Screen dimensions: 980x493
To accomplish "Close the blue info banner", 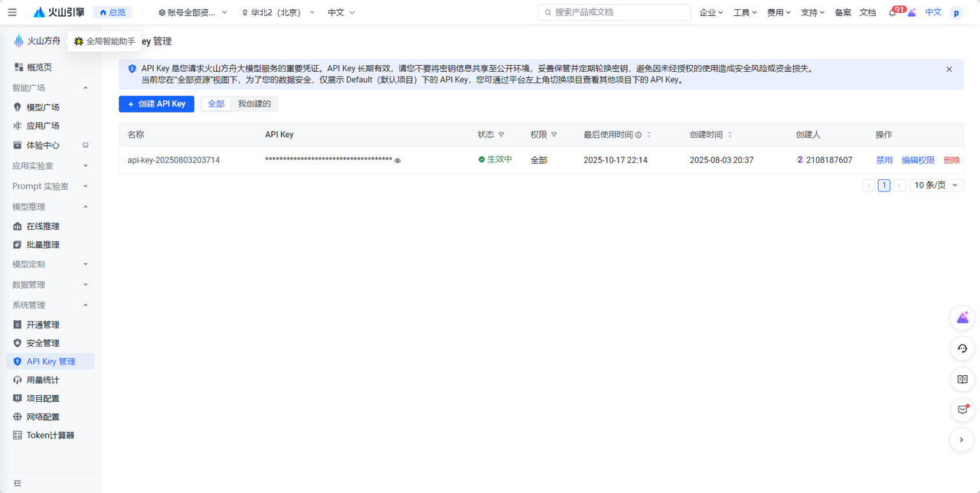I will click(949, 69).
